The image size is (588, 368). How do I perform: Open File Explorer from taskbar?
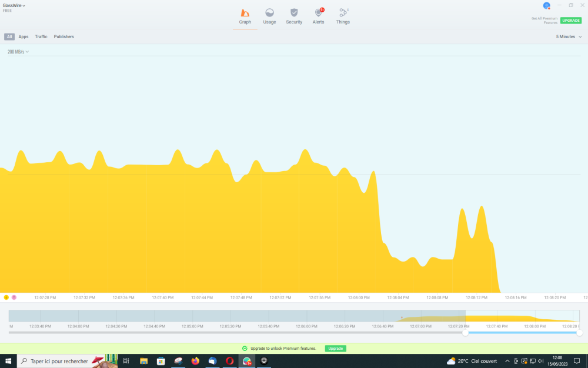tap(143, 361)
